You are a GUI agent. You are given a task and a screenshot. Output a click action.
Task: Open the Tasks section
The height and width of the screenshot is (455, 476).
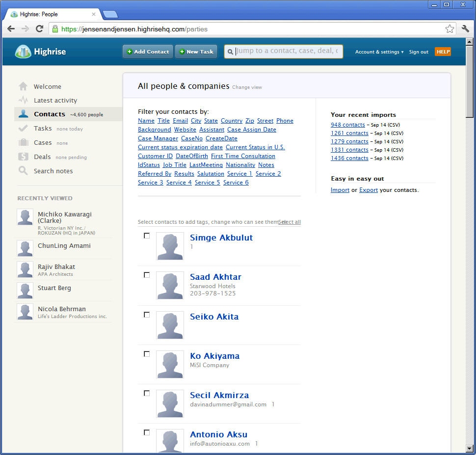[x=43, y=128]
